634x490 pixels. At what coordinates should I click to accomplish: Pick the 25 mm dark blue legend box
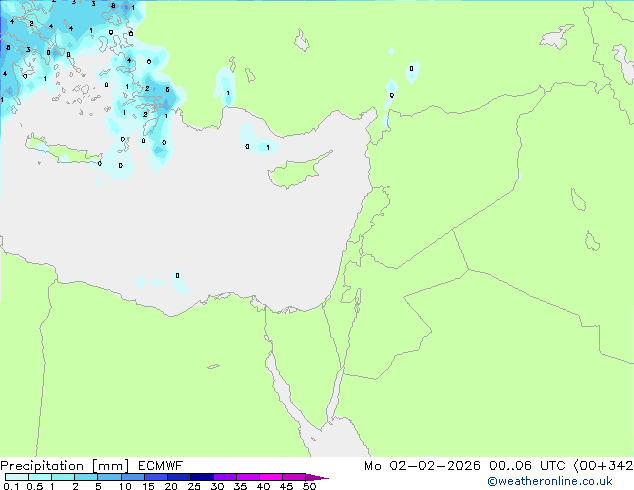coord(201,477)
